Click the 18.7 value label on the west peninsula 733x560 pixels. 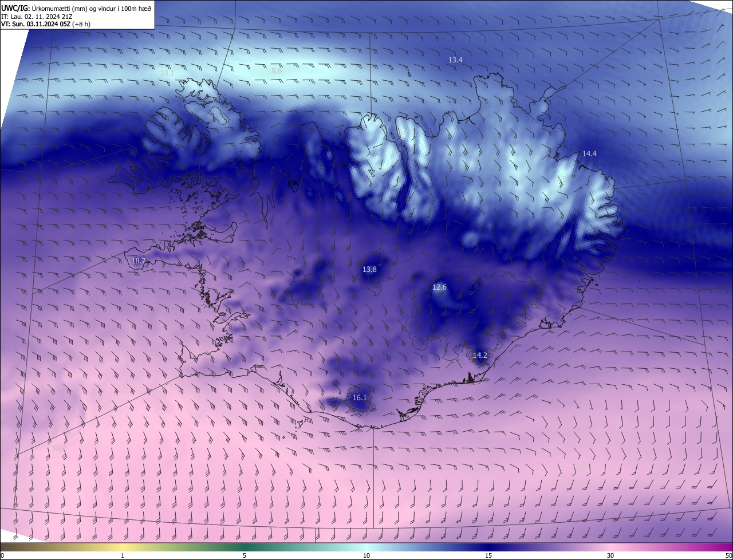pos(139,261)
